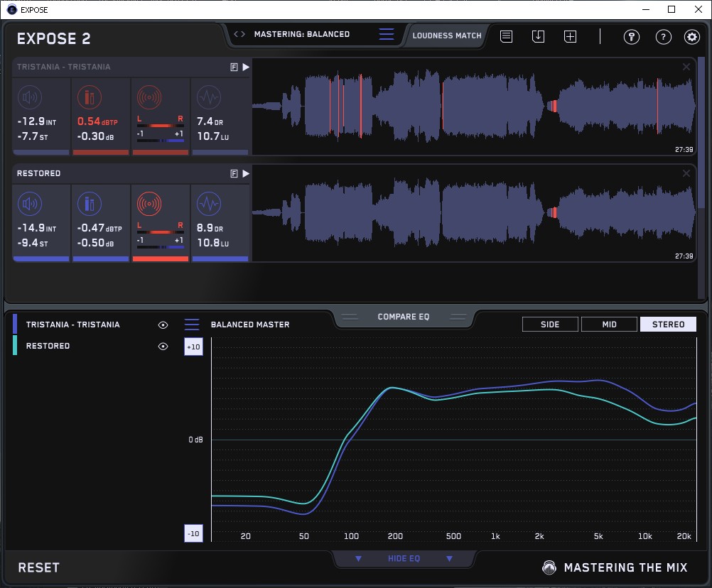
Task: Remove the Restored track with its X
Action: pos(686,173)
